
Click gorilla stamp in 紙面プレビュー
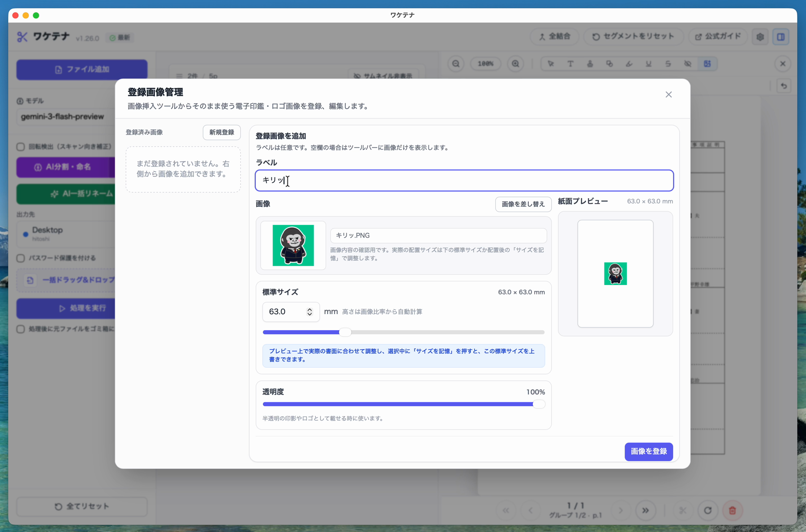pos(615,273)
